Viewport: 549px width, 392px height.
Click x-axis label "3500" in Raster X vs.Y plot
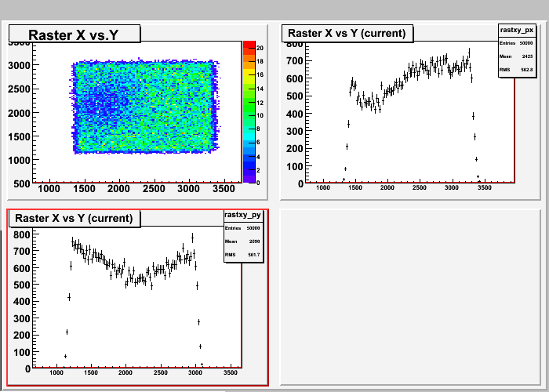click(x=224, y=189)
